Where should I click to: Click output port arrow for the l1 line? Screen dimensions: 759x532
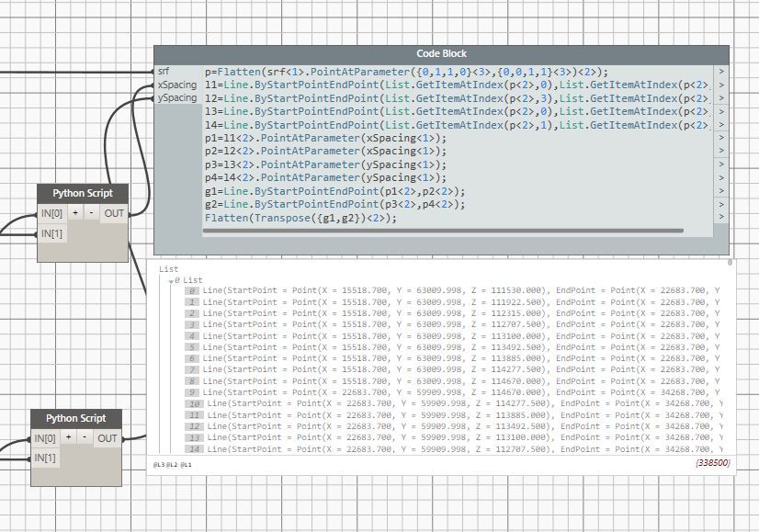720,85
